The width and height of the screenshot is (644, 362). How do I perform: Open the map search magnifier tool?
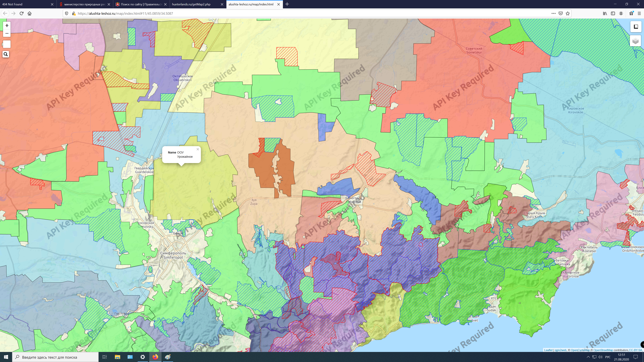[x=6, y=54]
